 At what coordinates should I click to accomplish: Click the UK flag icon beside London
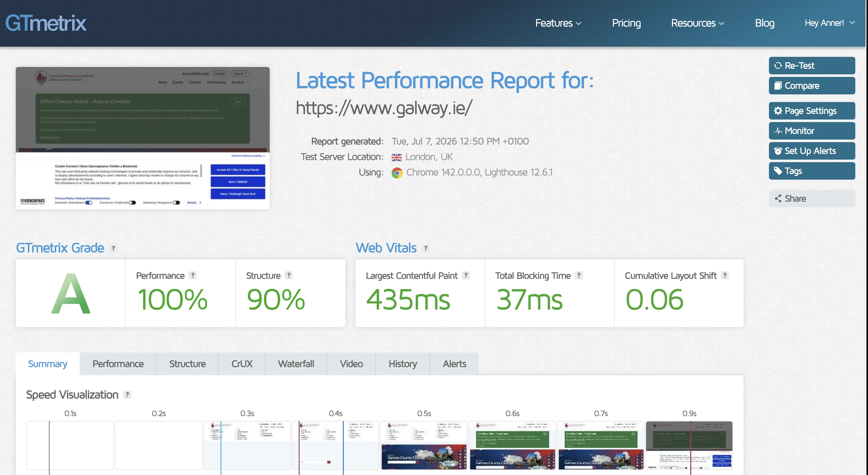(397, 157)
